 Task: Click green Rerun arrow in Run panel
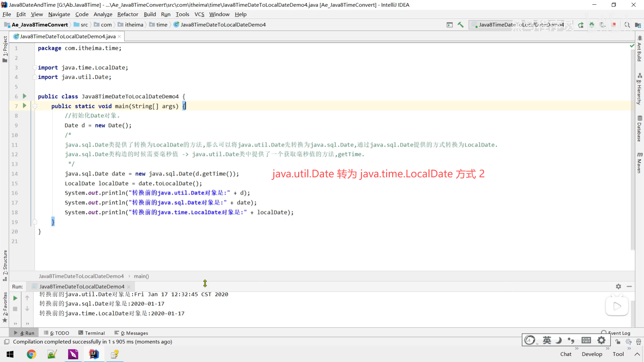point(15,298)
